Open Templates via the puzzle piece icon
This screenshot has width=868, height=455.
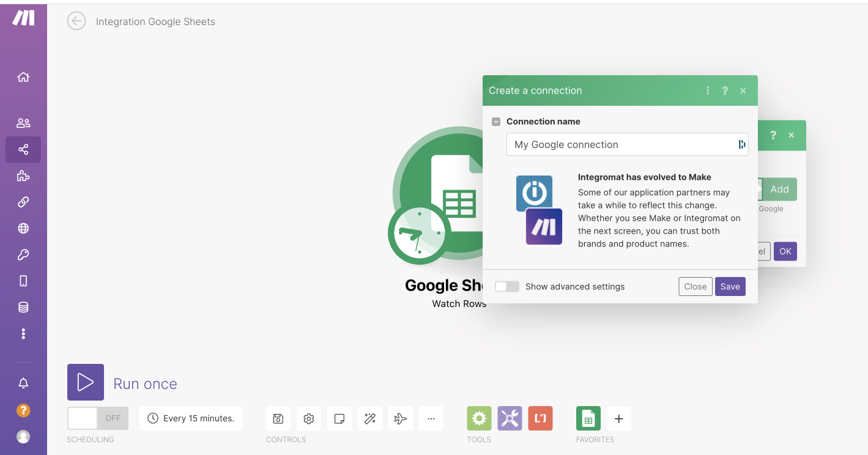click(23, 176)
